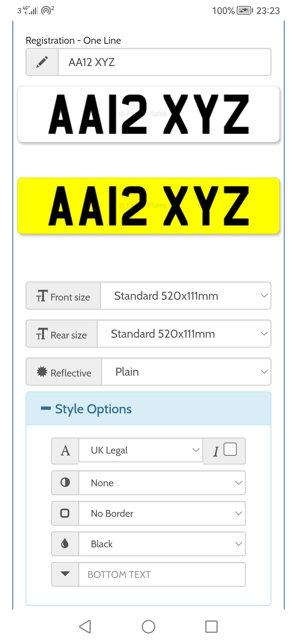This screenshot has width=297, height=644.
Task: Click the half-circle contrast effect icon
Action: (x=65, y=482)
